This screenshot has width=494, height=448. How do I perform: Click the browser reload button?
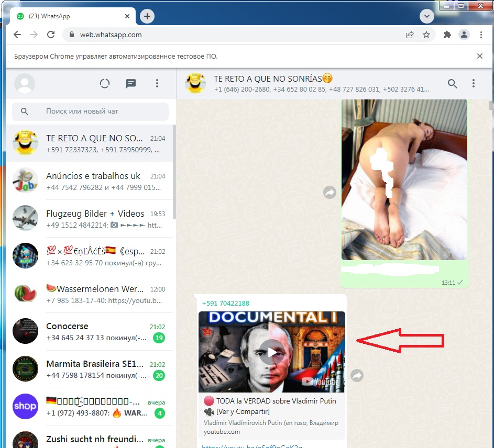pyautogui.click(x=51, y=35)
